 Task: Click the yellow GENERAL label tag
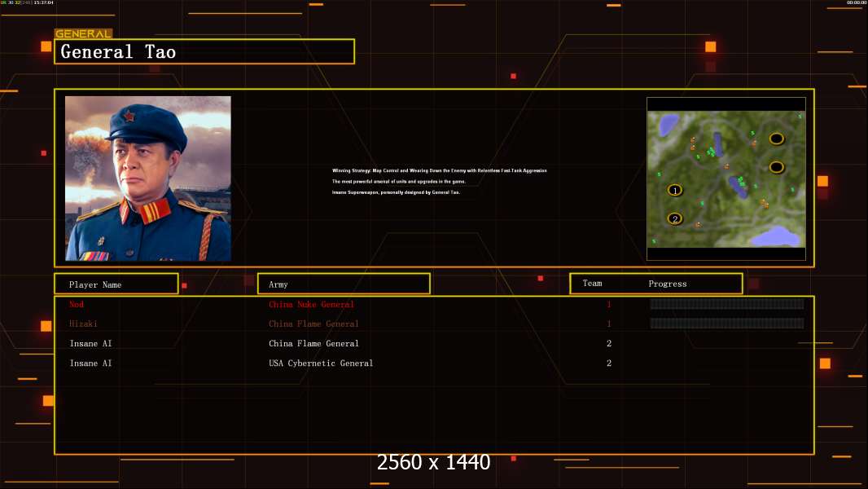[83, 33]
